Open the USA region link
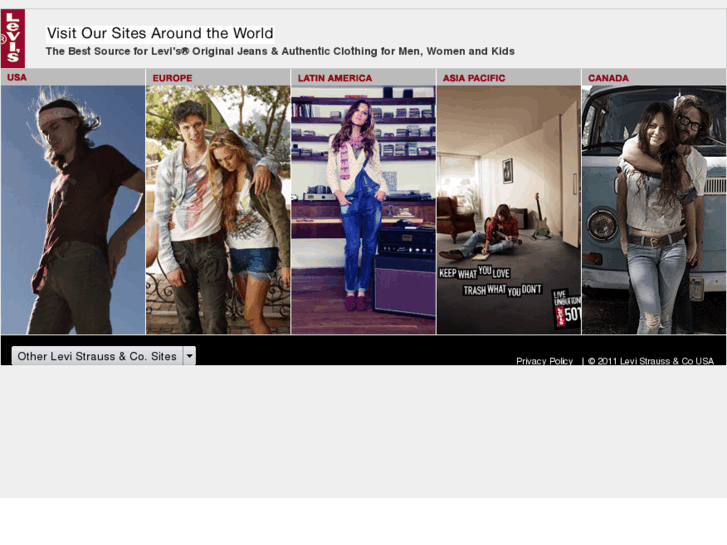 (17, 77)
